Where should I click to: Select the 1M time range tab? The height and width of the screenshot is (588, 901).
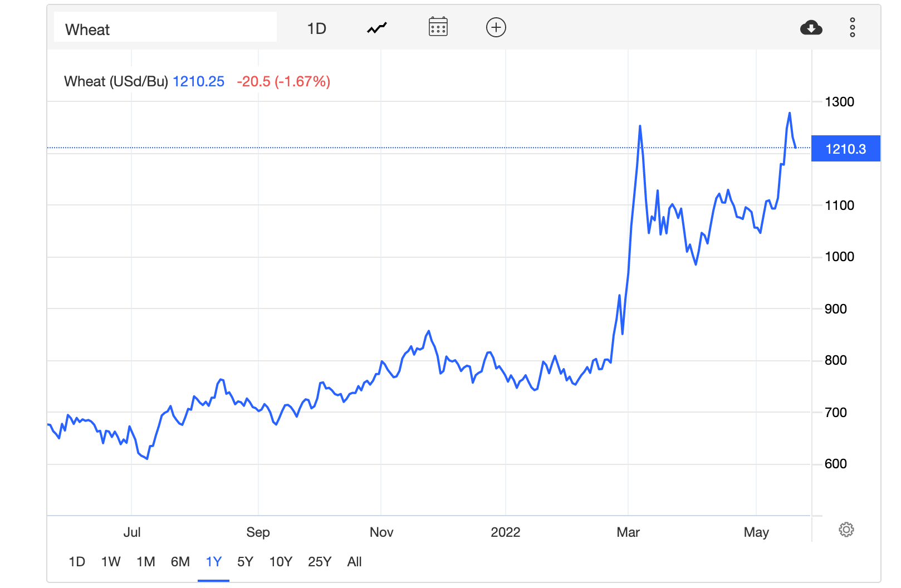click(146, 562)
